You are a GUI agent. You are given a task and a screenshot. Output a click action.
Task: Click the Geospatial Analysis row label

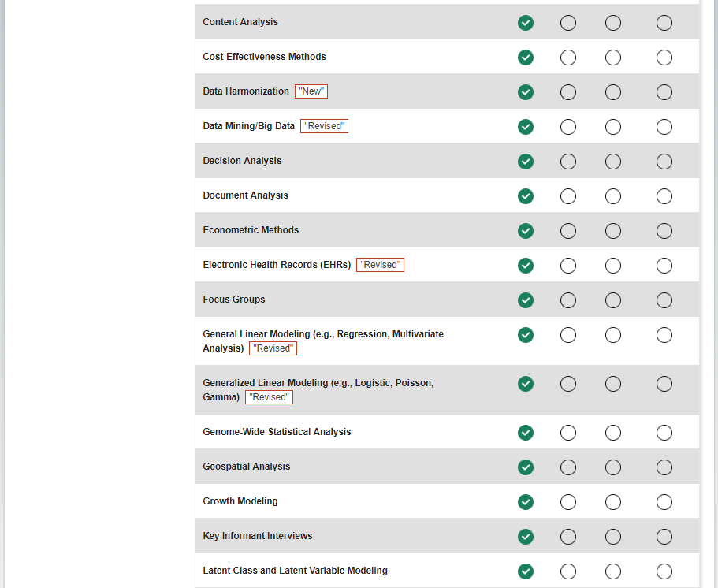pos(247,467)
